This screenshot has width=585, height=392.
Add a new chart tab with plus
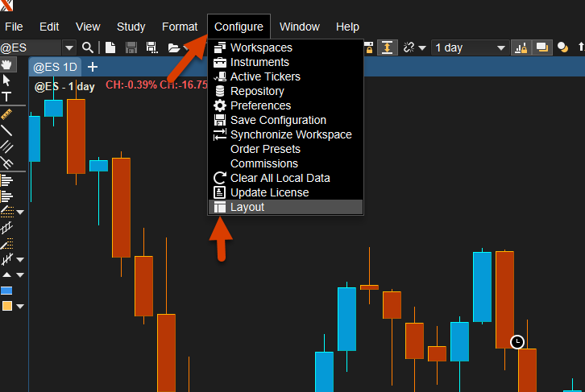(x=93, y=66)
